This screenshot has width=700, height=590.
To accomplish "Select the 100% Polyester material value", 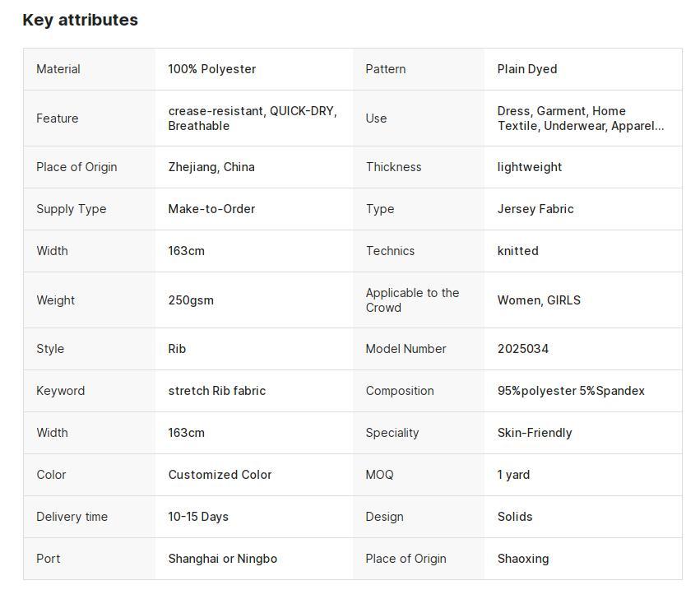I will [212, 69].
